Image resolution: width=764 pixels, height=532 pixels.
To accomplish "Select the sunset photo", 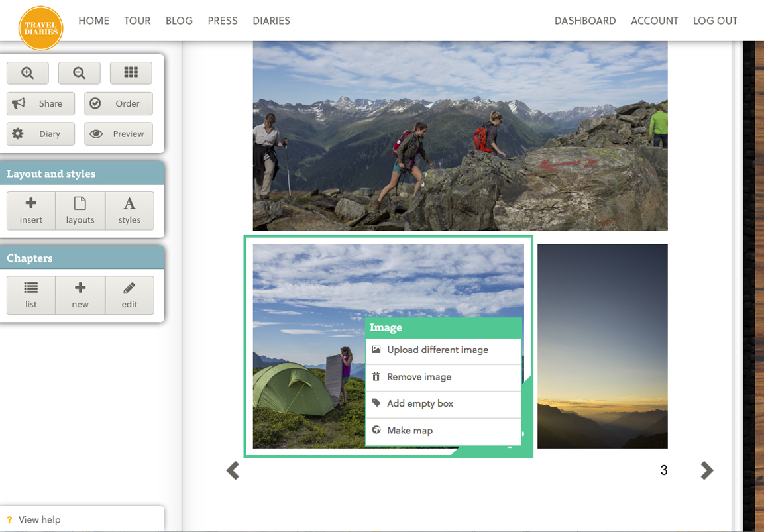I will click(x=602, y=346).
